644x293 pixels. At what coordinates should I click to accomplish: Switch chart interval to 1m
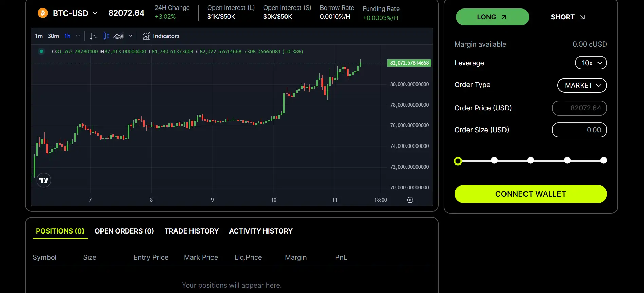tap(39, 36)
